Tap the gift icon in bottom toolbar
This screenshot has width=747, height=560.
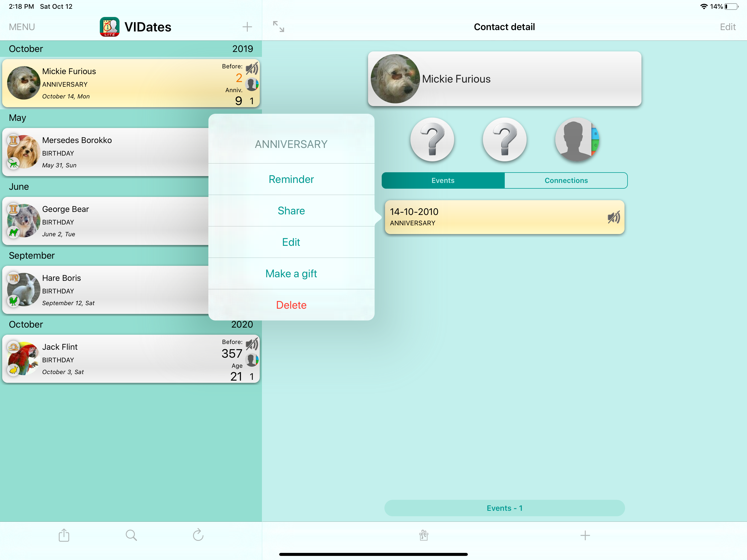424,535
